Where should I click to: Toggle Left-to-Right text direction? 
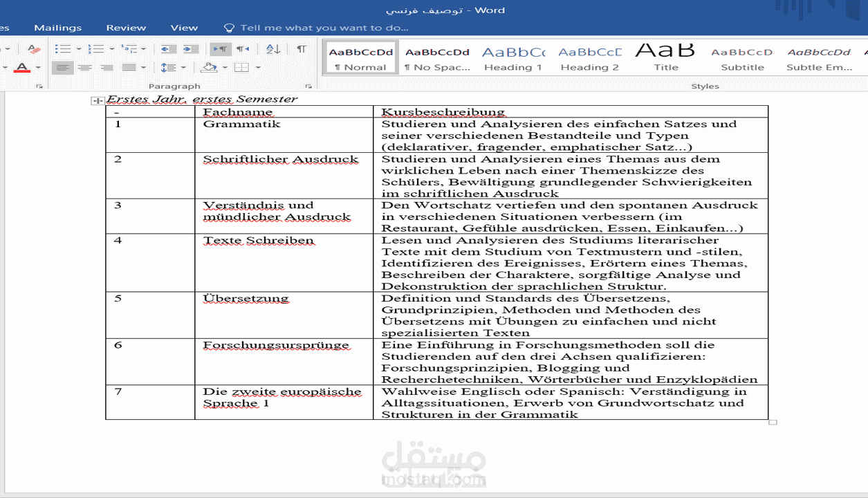click(x=221, y=49)
